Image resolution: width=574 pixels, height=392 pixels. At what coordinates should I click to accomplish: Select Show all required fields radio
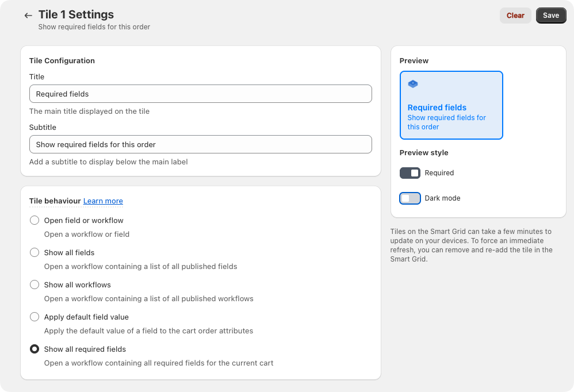click(35, 349)
